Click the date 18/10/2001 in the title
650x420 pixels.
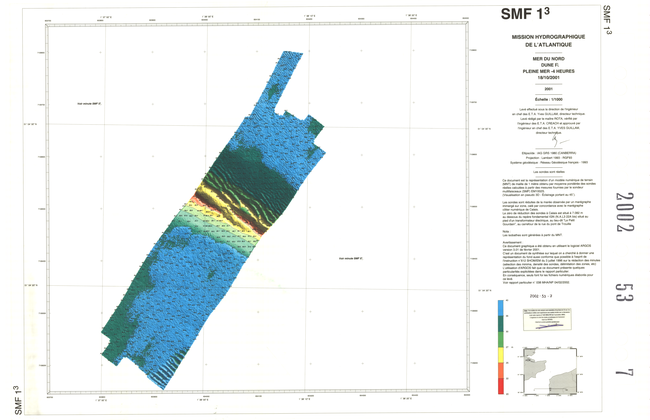(529, 78)
